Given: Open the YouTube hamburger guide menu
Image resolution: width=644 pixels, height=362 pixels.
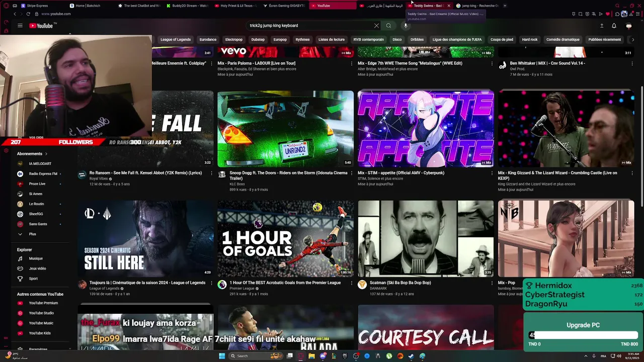Looking at the screenshot, I should click(20, 26).
